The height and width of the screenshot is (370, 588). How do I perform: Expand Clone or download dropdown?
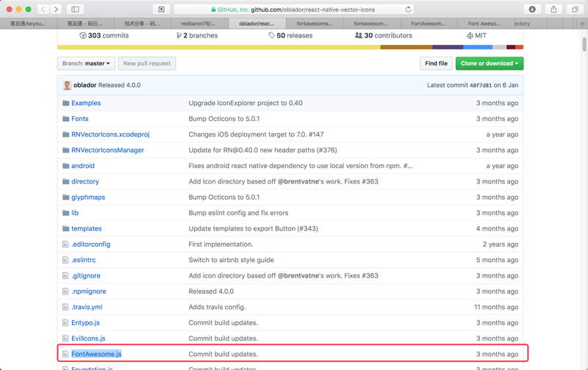pyautogui.click(x=490, y=64)
